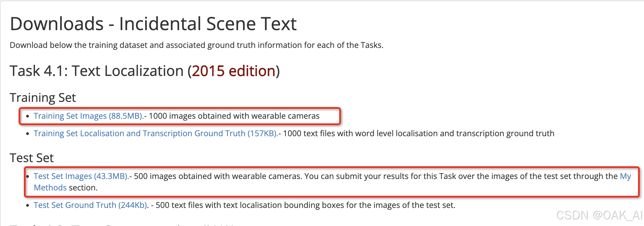Viewport: 644px width, 226px height.
Task: Open the My Methods section link
Action: (626, 176)
